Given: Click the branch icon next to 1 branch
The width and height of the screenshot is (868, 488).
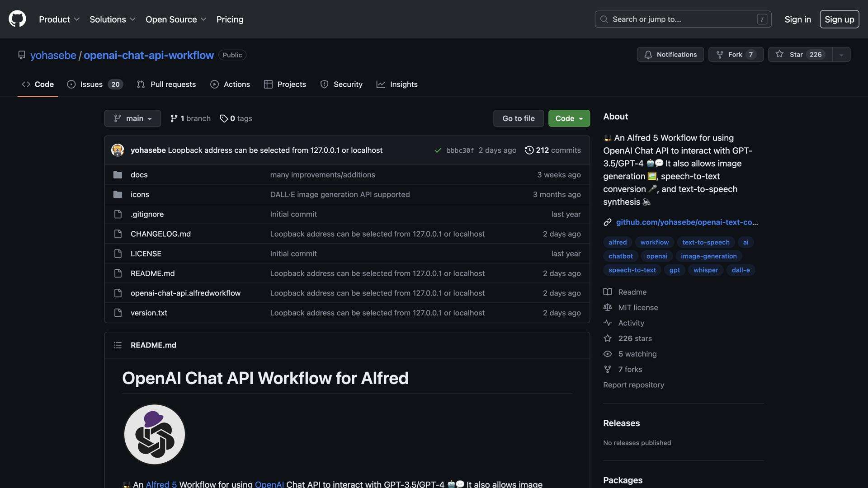Looking at the screenshot, I should click(175, 118).
